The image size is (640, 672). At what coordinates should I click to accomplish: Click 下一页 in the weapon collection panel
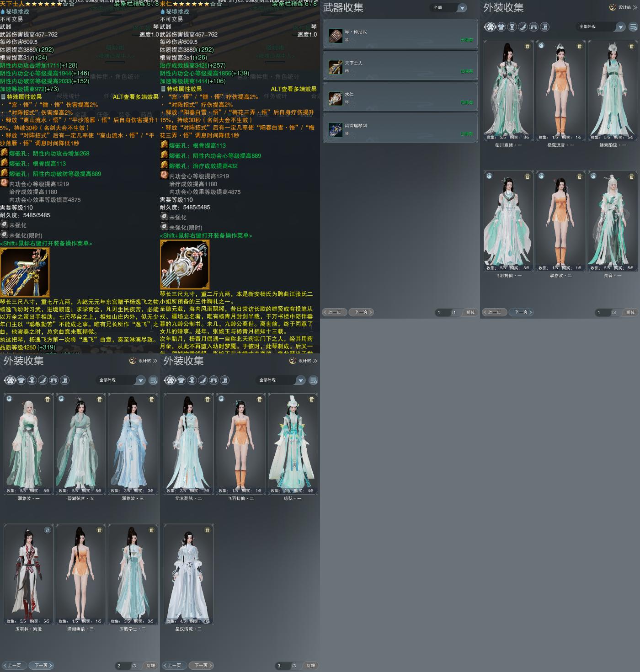(362, 312)
